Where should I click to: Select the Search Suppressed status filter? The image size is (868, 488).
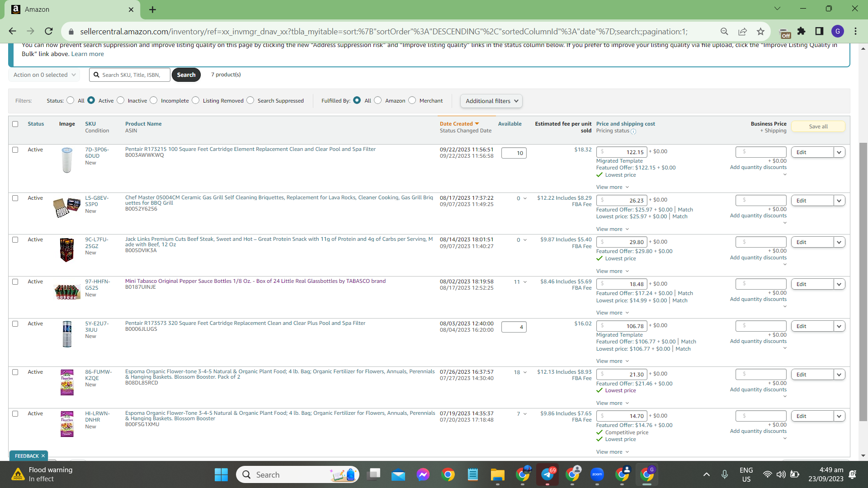(x=250, y=100)
